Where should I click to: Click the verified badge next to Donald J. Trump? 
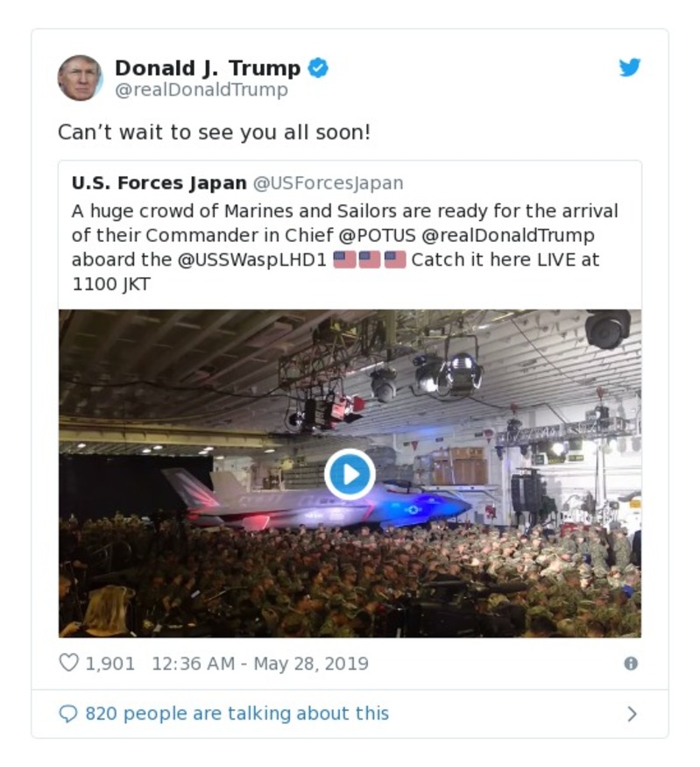point(319,66)
